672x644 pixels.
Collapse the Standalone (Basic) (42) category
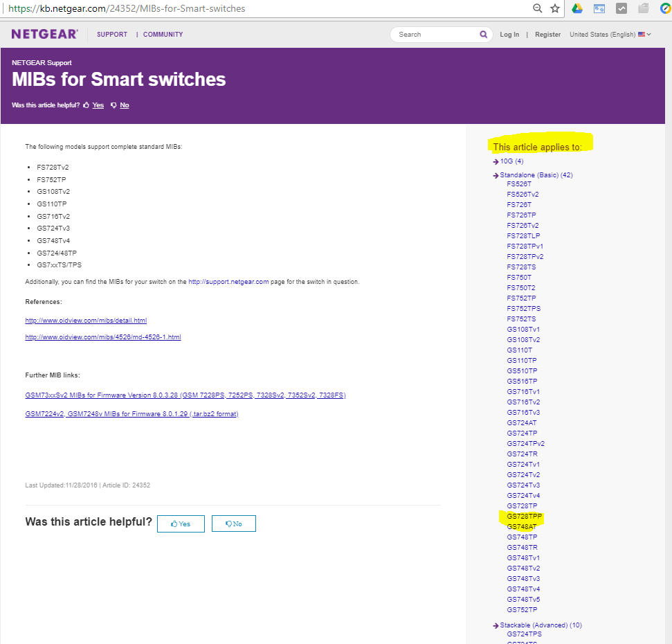click(x=536, y=175)
